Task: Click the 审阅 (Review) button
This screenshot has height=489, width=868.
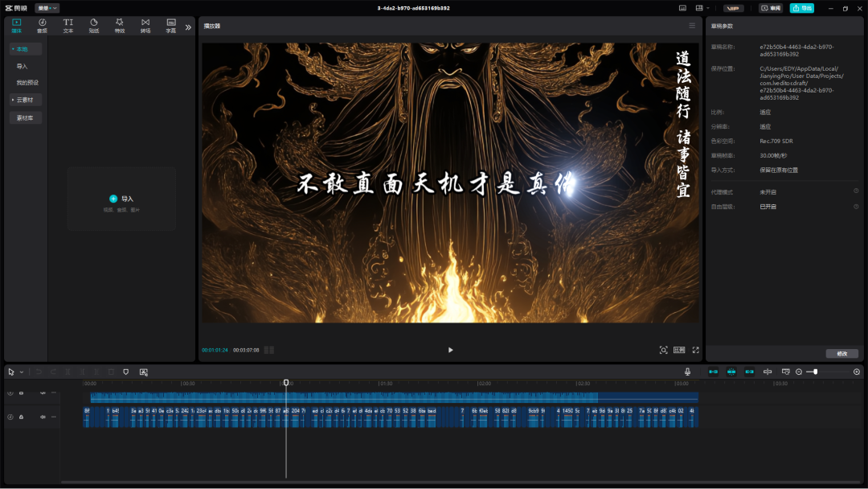Action: [771, 8]
